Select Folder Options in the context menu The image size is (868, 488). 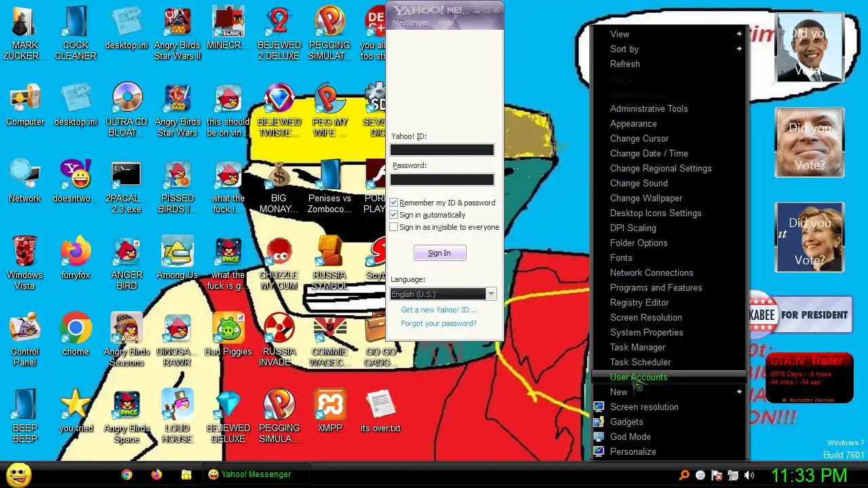click(669, 243)
